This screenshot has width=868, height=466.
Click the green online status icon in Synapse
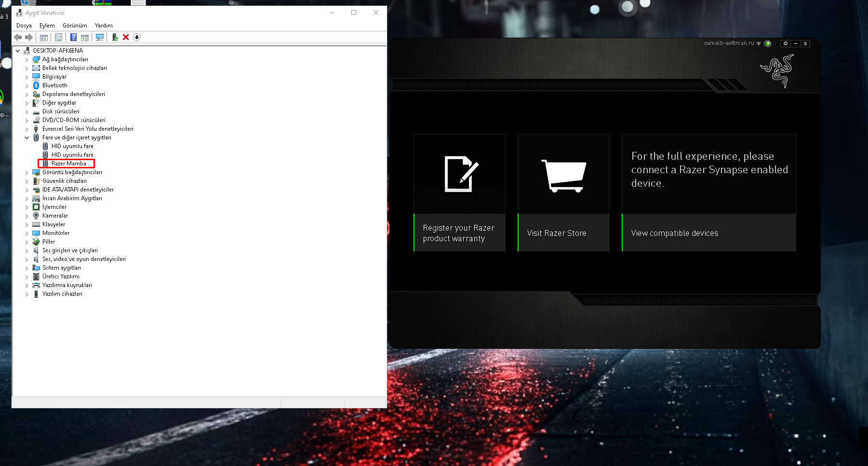click(768, 43)
